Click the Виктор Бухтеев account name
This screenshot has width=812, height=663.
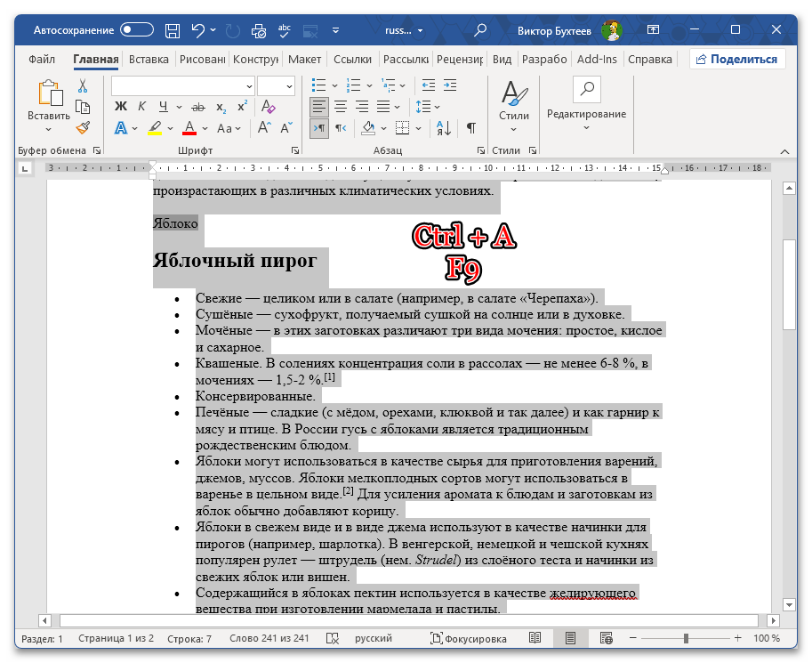click(x=554, y=30)
